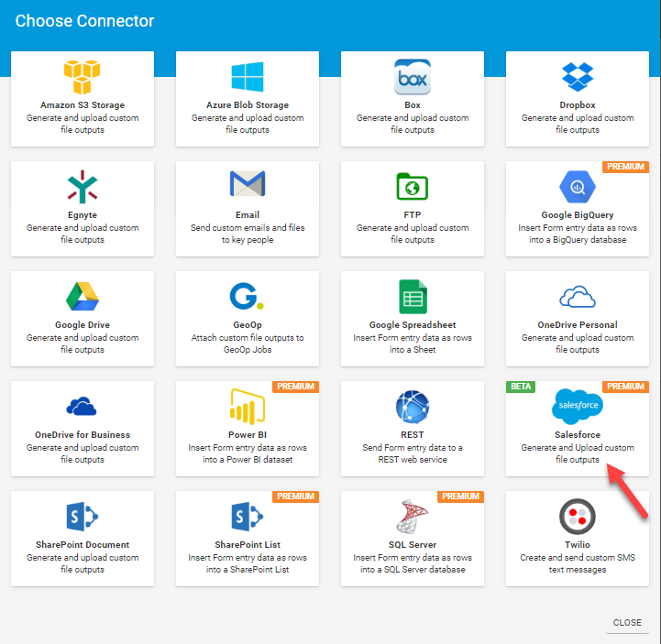Image resolution: width=661 pixels, height=644 pixels.
Task: Click the Box connector name
Action: click(x=413, y=104)
